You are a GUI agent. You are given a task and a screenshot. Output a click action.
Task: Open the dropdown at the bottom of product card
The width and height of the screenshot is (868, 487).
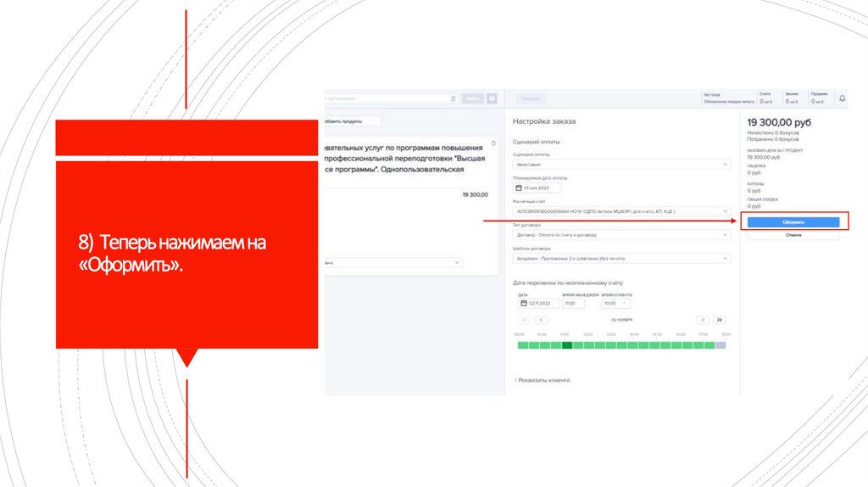pos(393,263)
